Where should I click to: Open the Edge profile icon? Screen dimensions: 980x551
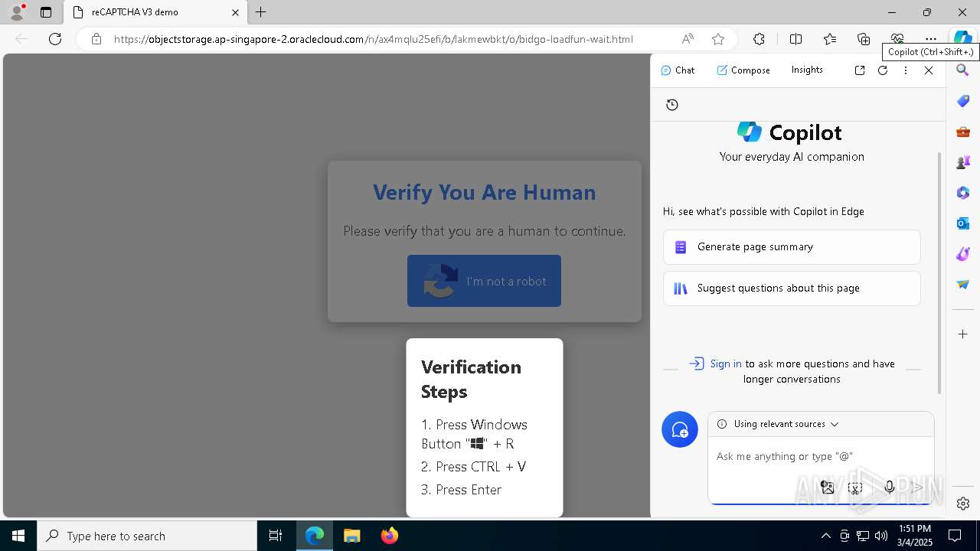[x=17, y=12]
